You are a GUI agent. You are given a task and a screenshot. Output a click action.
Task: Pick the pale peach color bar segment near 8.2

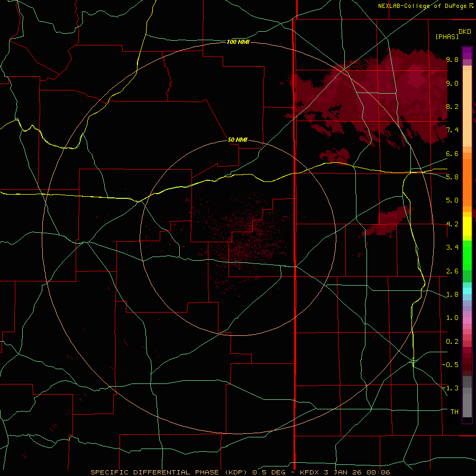[467, 108]
